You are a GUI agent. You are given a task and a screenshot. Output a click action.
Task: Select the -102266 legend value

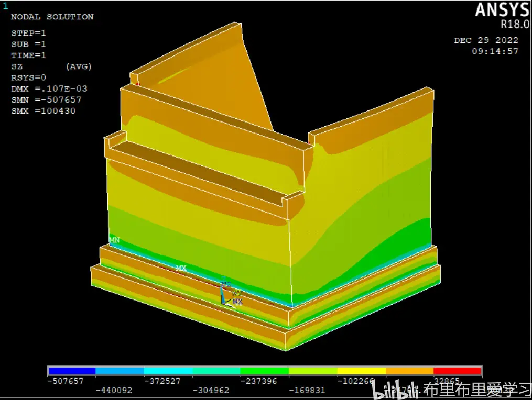click(x=355, y=381)
